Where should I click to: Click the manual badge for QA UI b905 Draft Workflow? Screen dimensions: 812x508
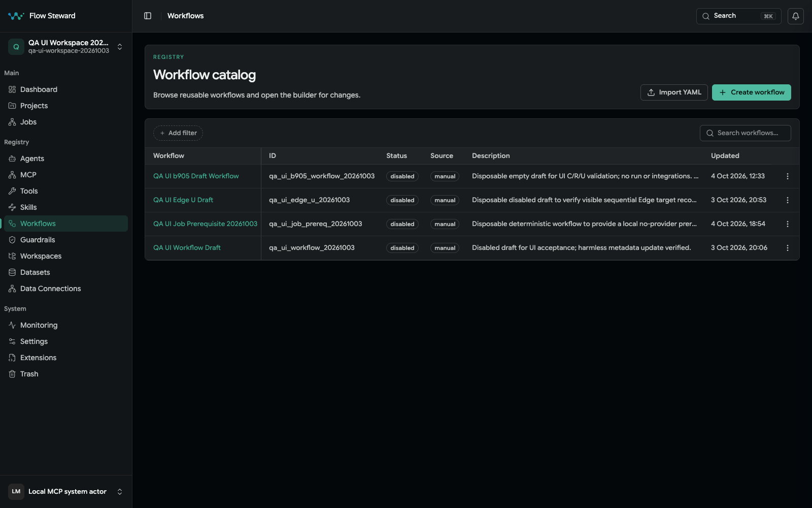pos(445,176)
